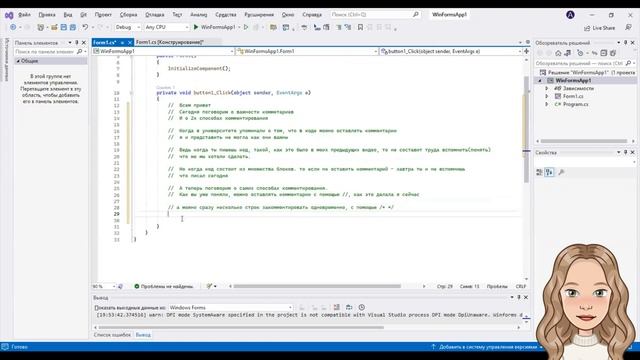Click the editor horizontal scrollbar
Viewport: 640px width, 360px height.
(x=317, y=286)
